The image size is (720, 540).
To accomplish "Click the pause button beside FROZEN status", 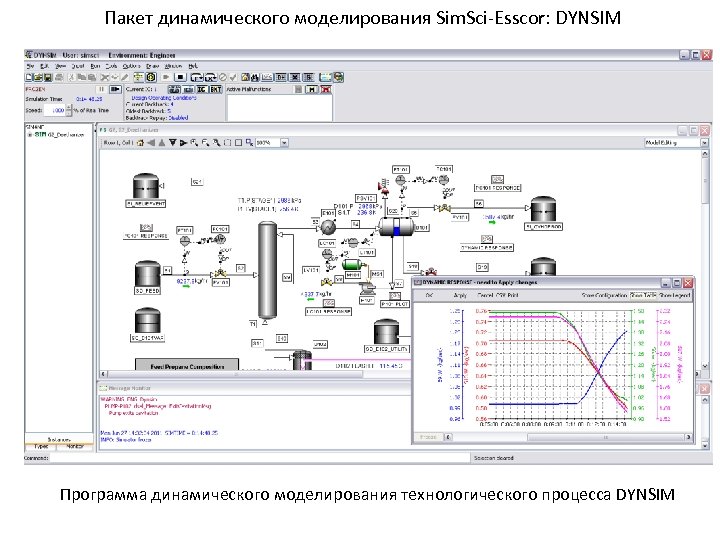I will tap(101, 90).
